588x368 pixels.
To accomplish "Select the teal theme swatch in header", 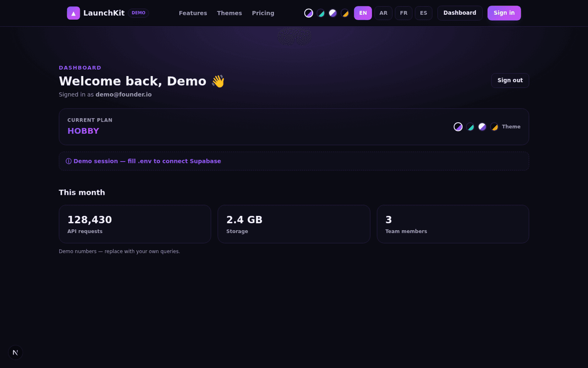I will click(x=321, y=13).
